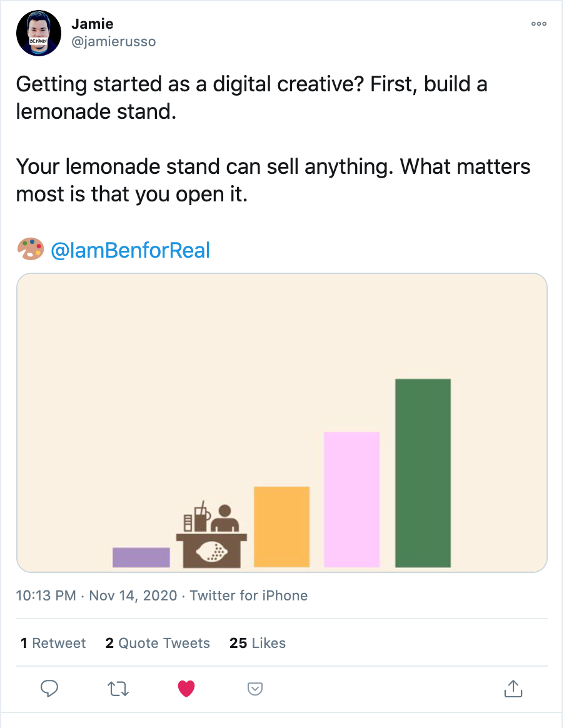Click the purple bar in the chart
The image size is (564, 728).
(141, 557)
